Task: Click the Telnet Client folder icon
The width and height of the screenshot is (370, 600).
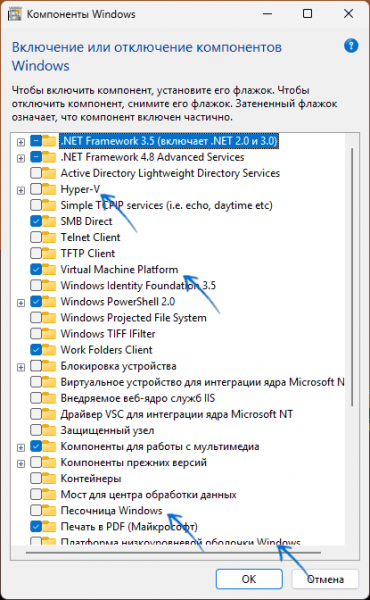Action: coord(49,237)
